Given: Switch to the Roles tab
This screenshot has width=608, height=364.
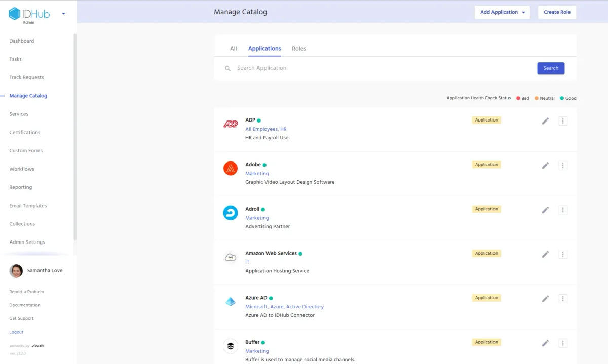Looking at the screenshot, I should coord(299,48).
